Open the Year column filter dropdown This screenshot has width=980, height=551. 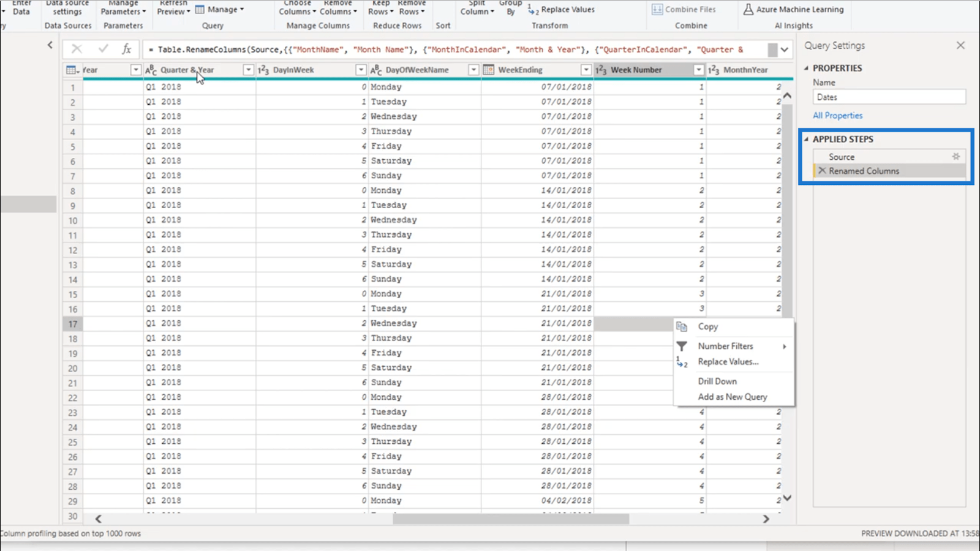135,70
